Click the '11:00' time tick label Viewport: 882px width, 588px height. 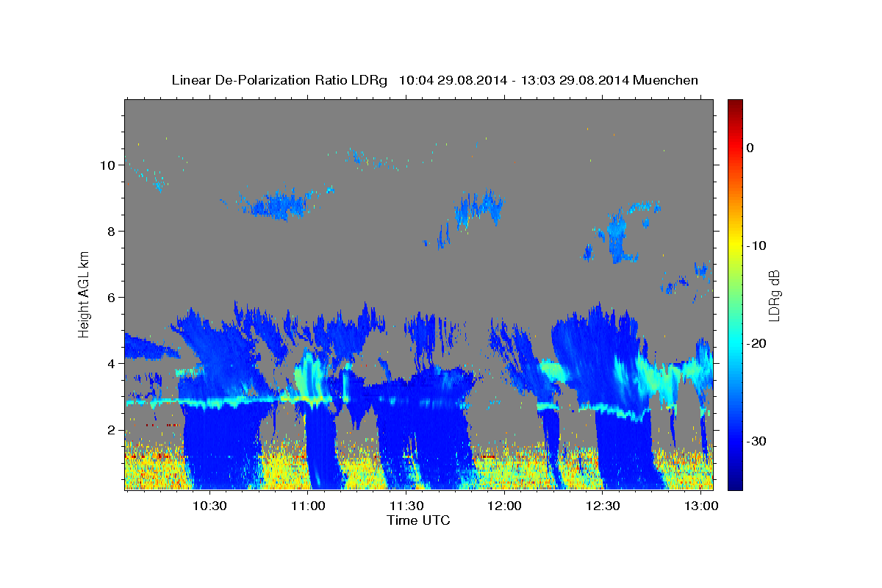[308, 506]
